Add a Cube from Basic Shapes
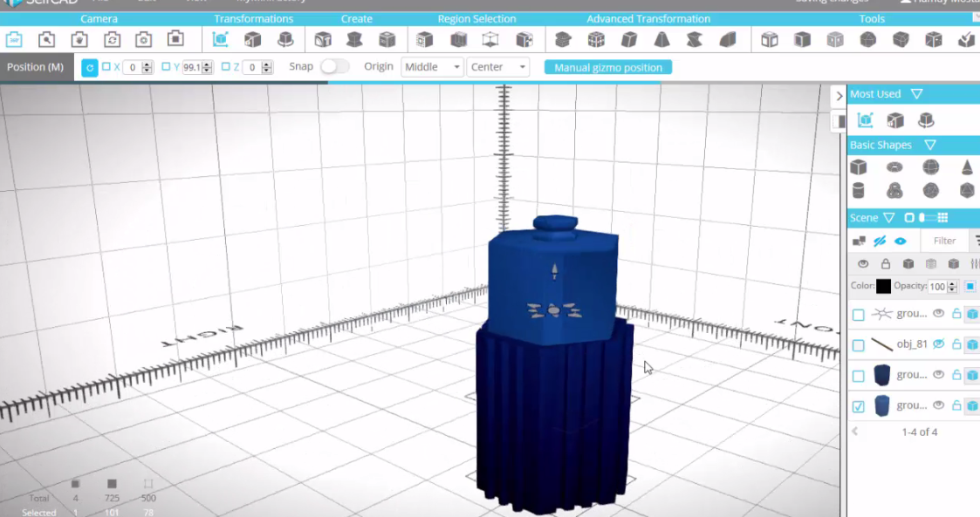Image resolution: width=980 pixels, height=517 pixels. pyautogui.click(x=859, y=167)
